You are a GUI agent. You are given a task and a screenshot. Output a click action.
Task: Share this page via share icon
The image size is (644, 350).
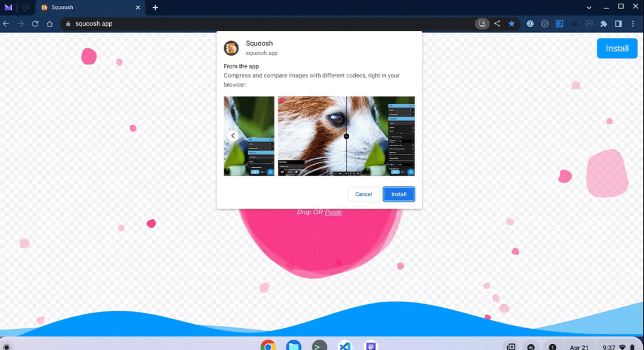coord(497,24)
